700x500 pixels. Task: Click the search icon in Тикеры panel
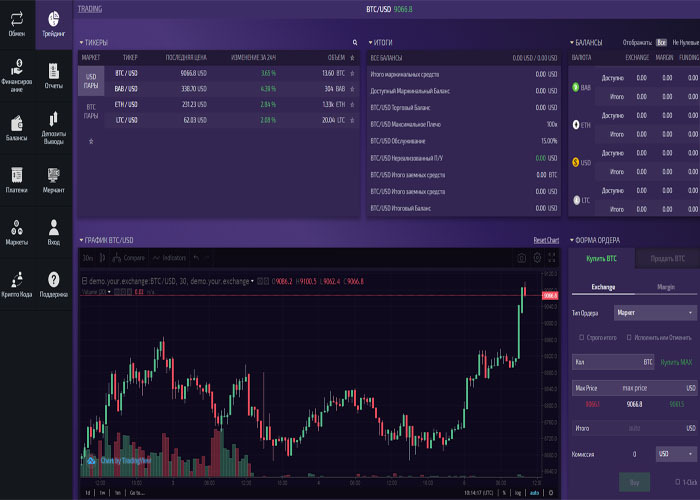(354, 43)
